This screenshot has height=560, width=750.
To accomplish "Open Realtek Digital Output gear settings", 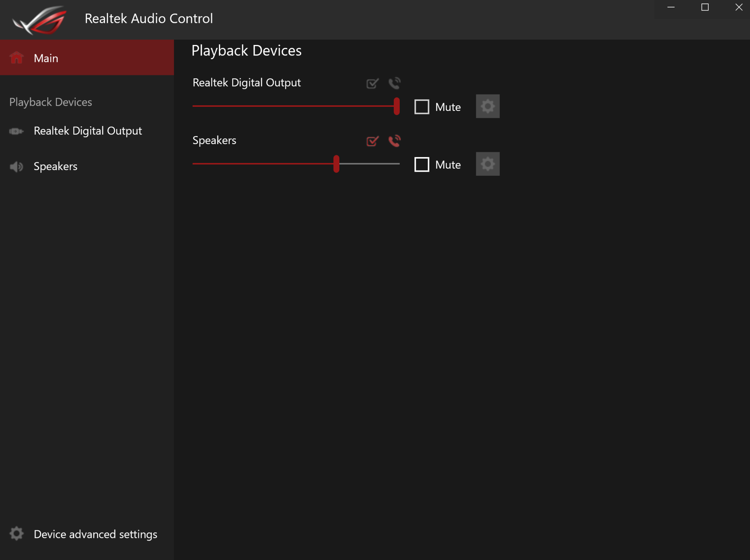I will coord(487,106).
